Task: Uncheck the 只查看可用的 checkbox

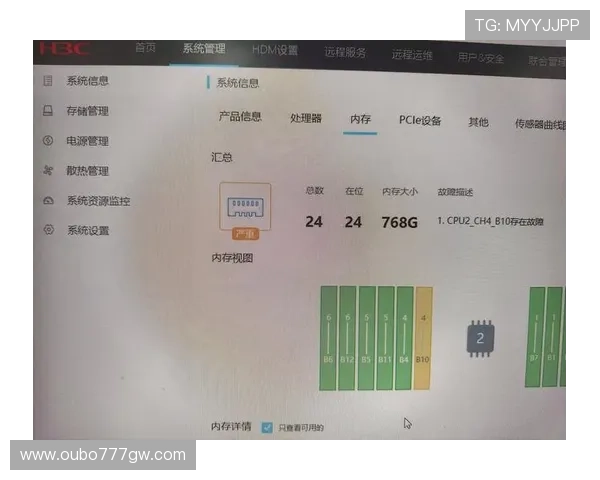Action: (x=267, y=428)
